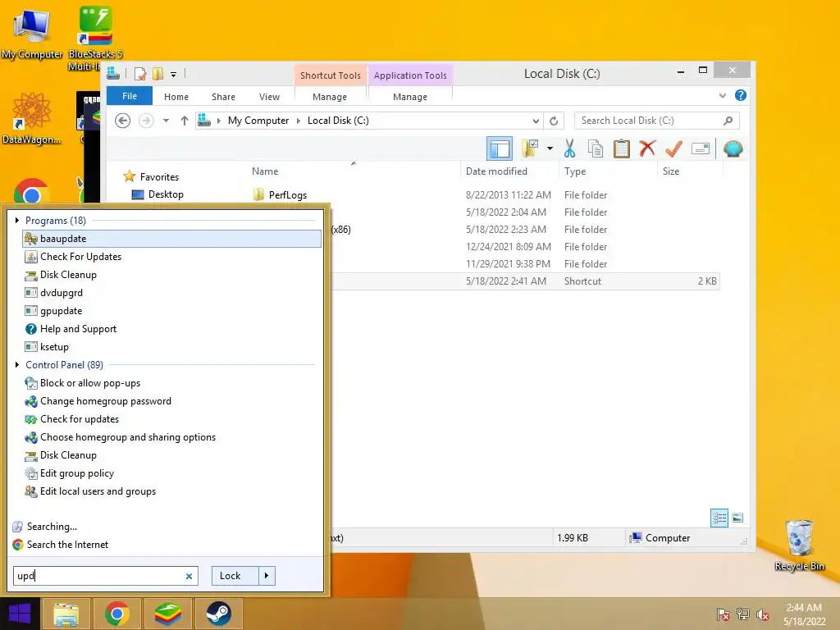This screenshot has width=840, height=630.
Task: Click the Forward navigation arrow
Action: tap(146, 121)
